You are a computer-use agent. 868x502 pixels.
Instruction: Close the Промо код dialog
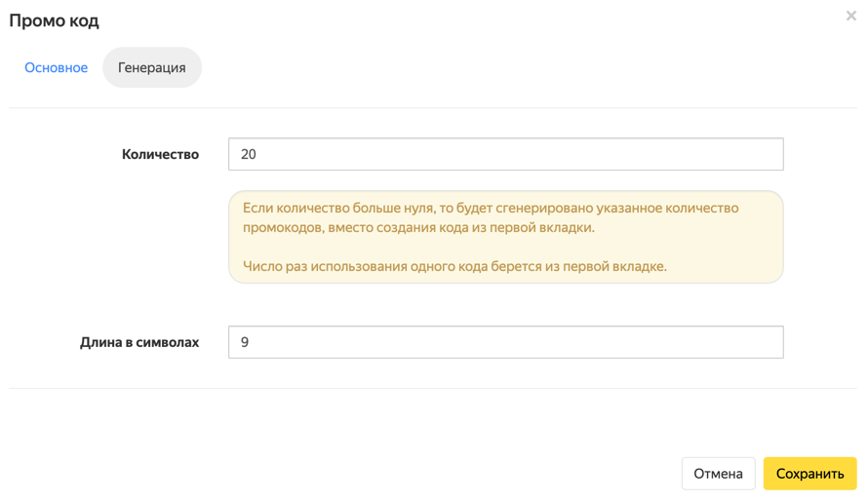(850, 16)
